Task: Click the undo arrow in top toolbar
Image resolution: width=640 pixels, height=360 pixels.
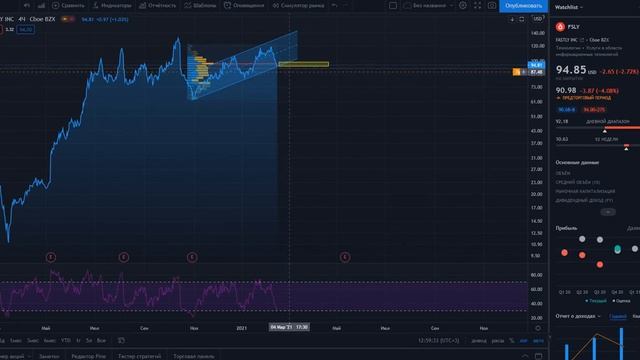Action: [x=335, y=5]
